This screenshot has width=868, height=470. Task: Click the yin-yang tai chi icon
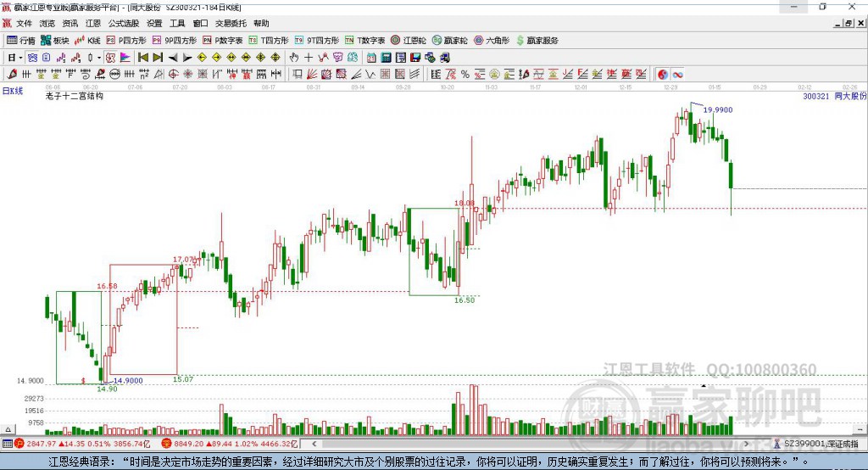click(x=663, y=75)
